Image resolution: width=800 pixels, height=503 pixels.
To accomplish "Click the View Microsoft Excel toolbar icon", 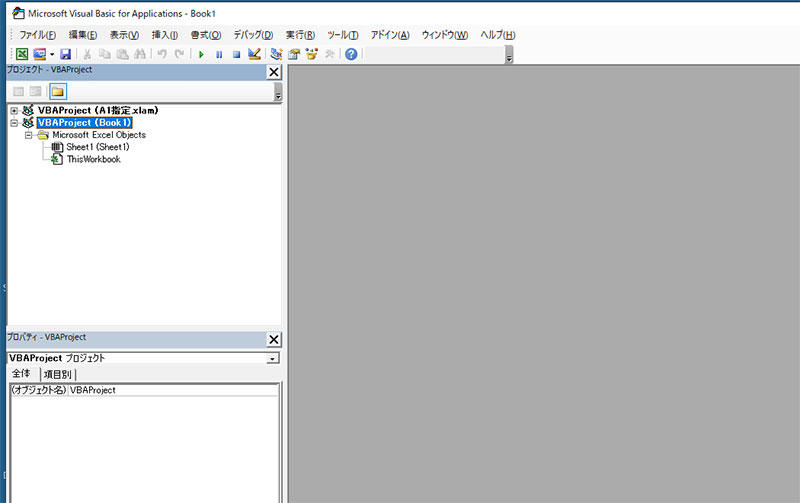I will pos(22,54).
